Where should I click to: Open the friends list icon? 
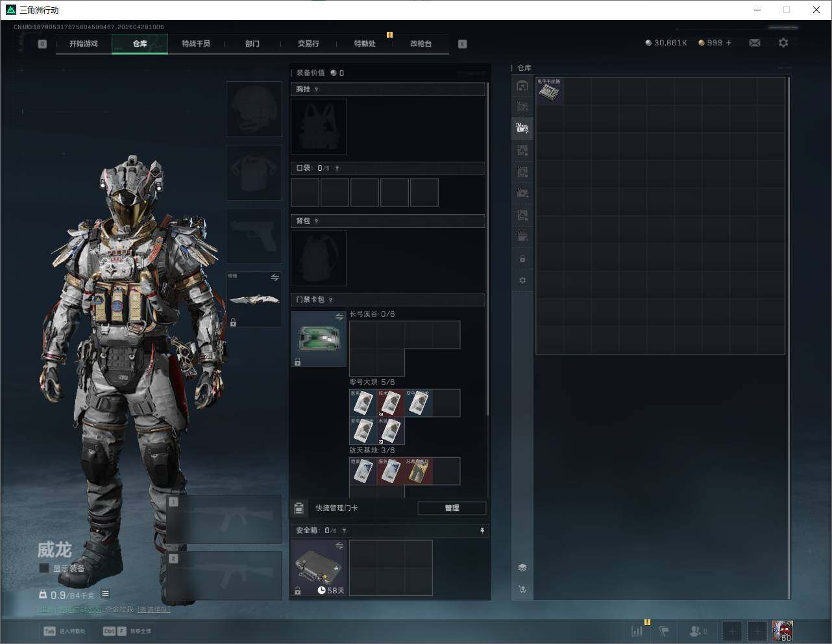click(x=698, y=631)
